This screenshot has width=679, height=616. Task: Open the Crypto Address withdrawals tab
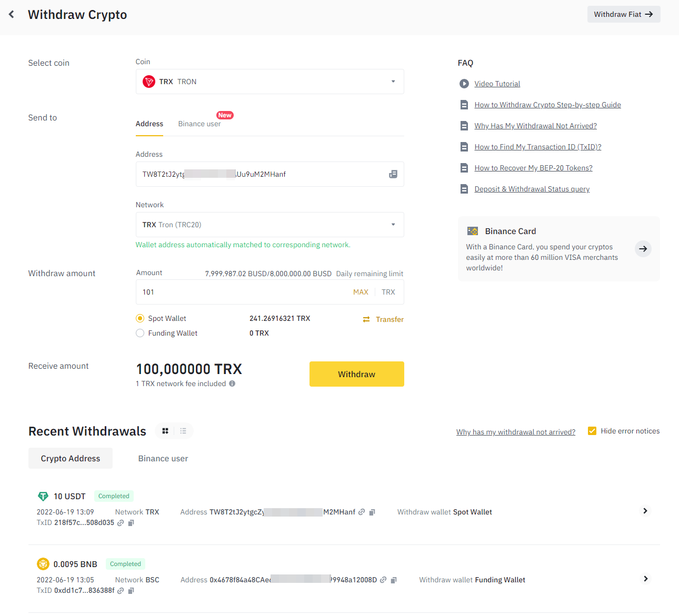pyautogui.click(x=71, y=458)
